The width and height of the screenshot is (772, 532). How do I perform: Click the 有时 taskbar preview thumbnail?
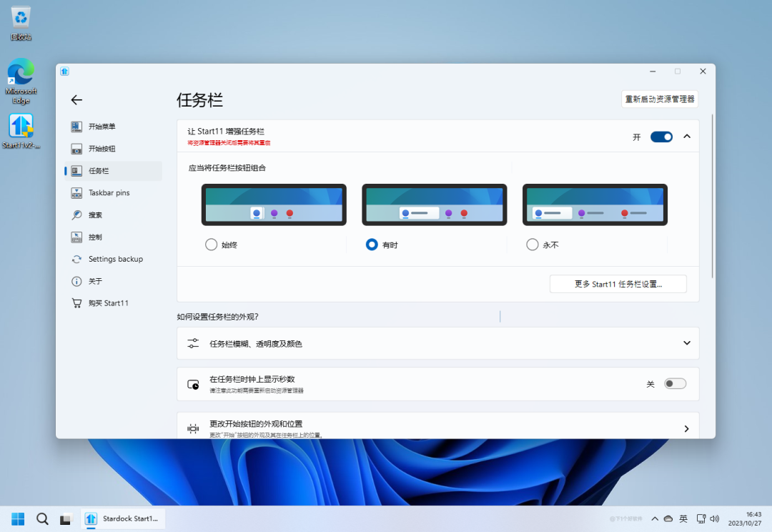[x=435, y=205]
